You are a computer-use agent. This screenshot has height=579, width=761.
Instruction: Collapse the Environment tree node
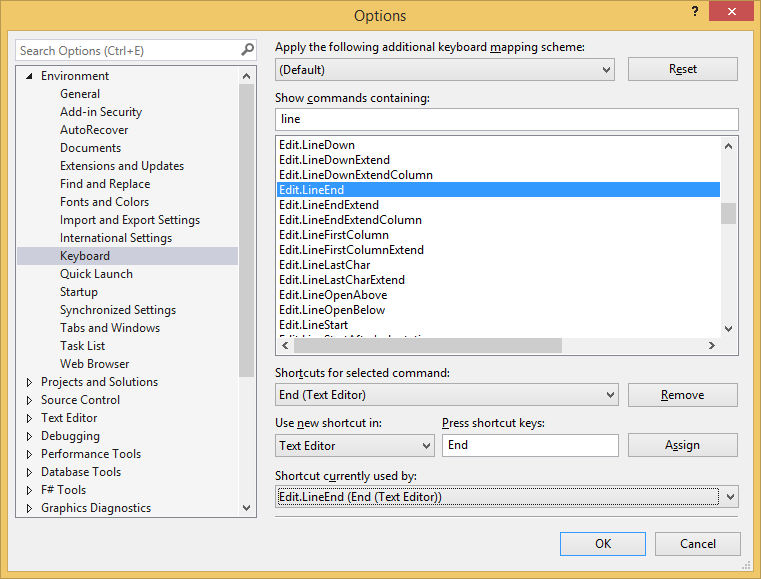tap(29, 76)
